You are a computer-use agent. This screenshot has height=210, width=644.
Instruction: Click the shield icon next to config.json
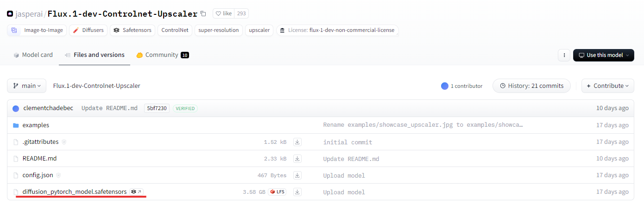point(58,175)
